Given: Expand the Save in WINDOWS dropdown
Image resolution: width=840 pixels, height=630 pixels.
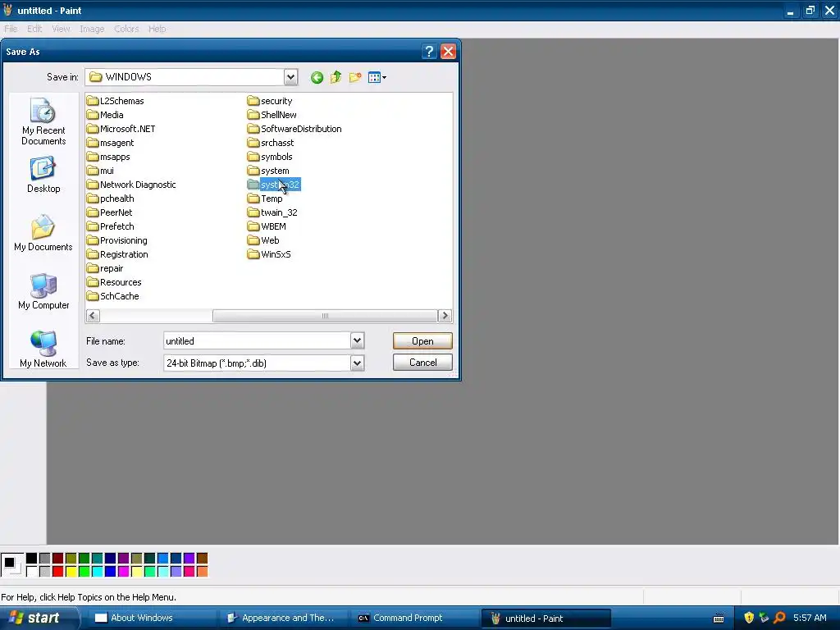Looking at the screenshot, I should (290, 77).
